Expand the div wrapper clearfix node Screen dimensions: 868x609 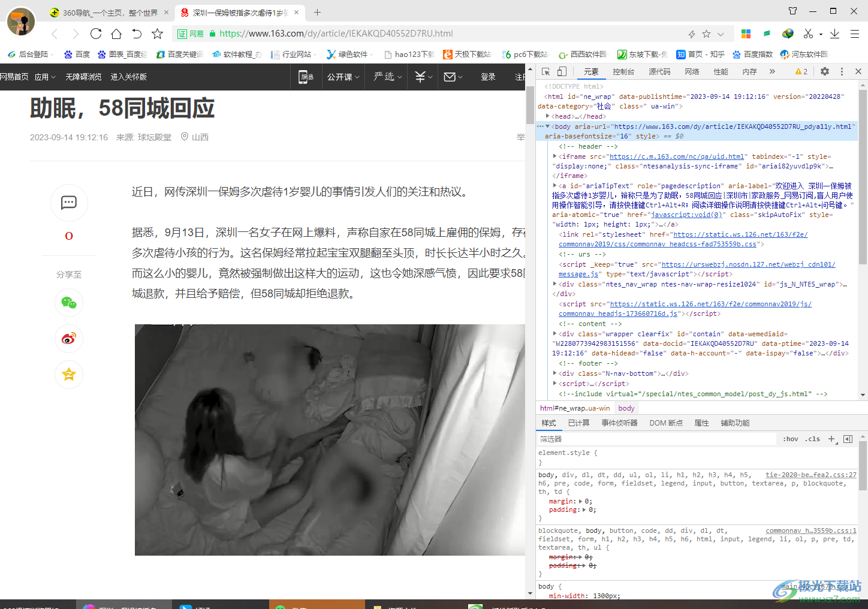point(554,334)
